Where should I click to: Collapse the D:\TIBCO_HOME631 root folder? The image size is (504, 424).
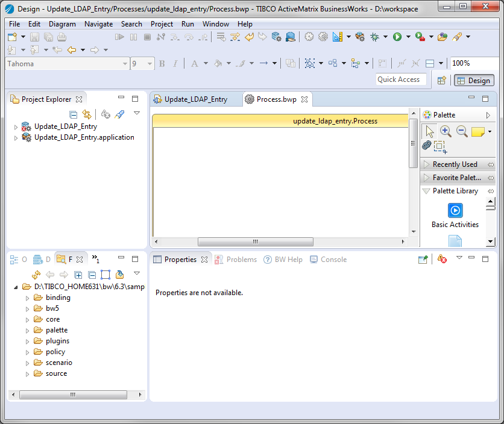(16, 287)
